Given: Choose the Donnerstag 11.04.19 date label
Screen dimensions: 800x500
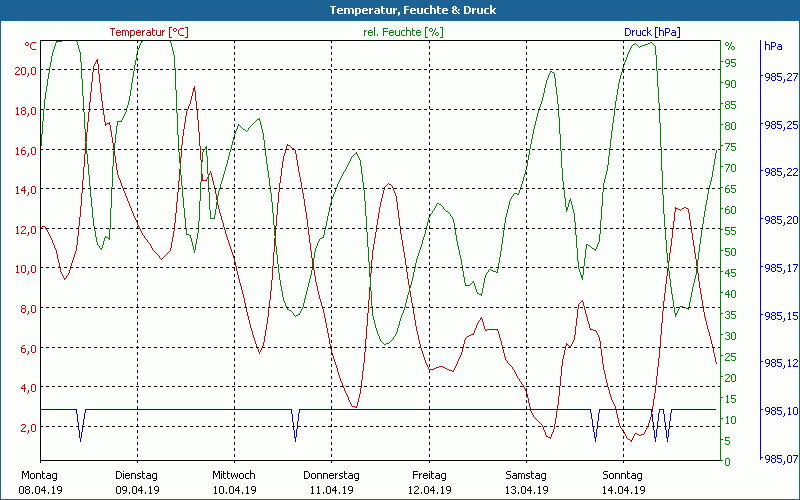Looking at the screenshot, I should coord(331,482).
